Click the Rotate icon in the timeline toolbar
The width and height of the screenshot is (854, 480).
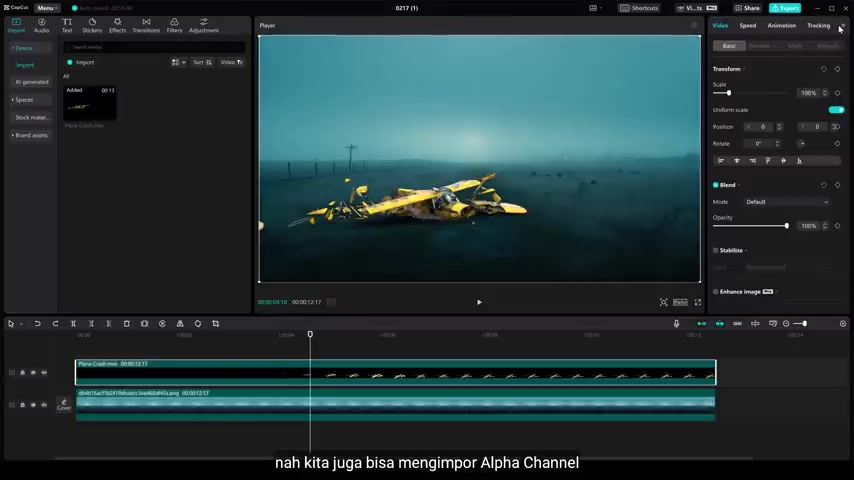coord(198,324)
